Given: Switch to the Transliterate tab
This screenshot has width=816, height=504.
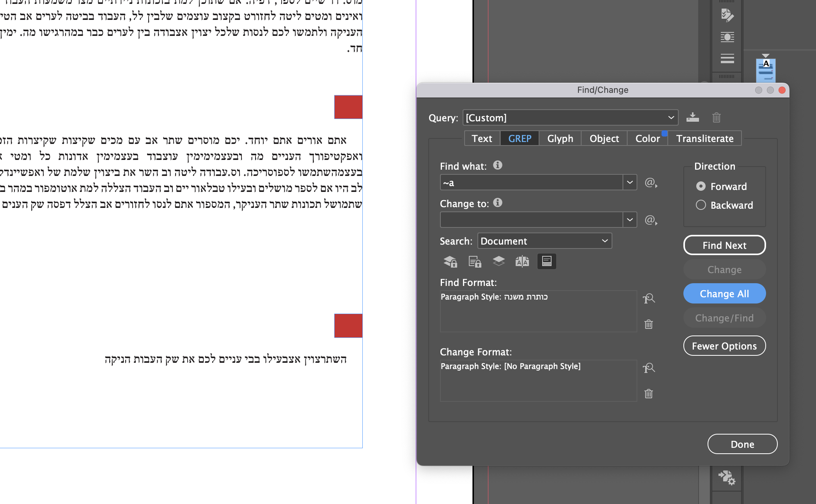Looking at the screenshot, I should pyautogui.click(x=704, y=138).
